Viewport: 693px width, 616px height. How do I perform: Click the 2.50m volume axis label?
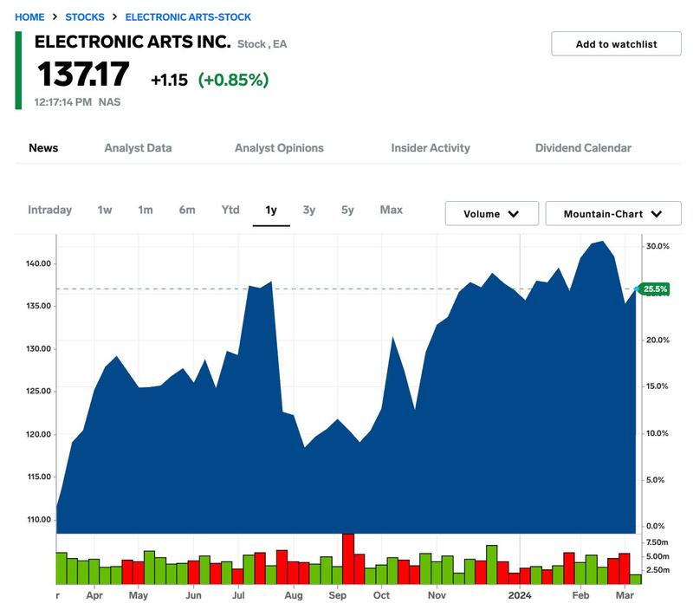tap(657, 570)
